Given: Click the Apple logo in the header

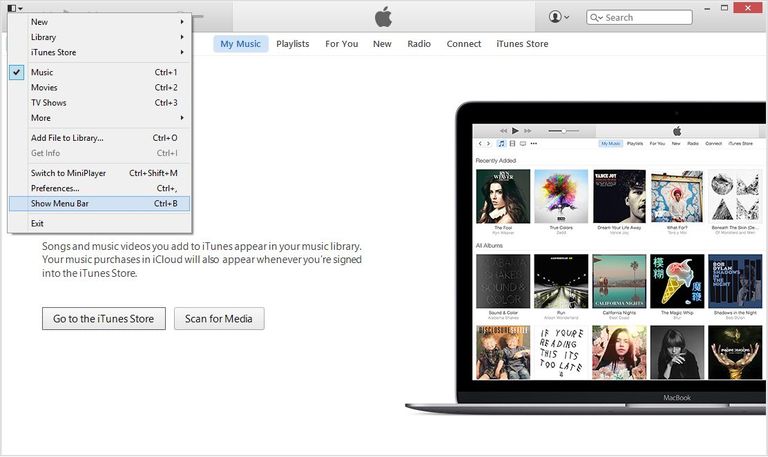Looking at the screenshot, I should click(383, 17).
